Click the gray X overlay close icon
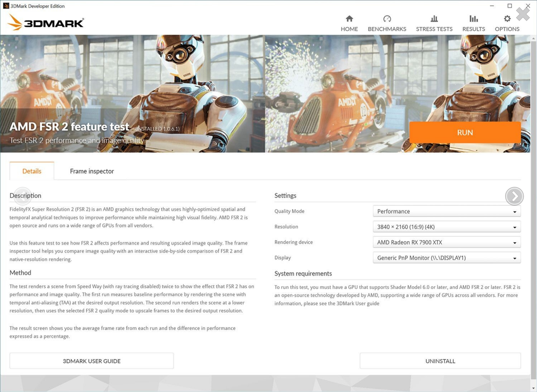Screen dimensions: 537x392 523,14
